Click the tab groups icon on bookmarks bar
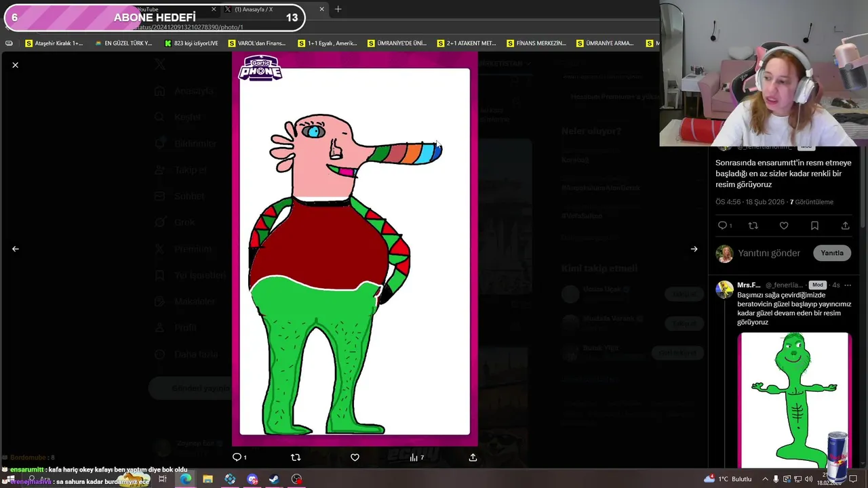This screenshot has width=868, height=488. click(9, 43)
